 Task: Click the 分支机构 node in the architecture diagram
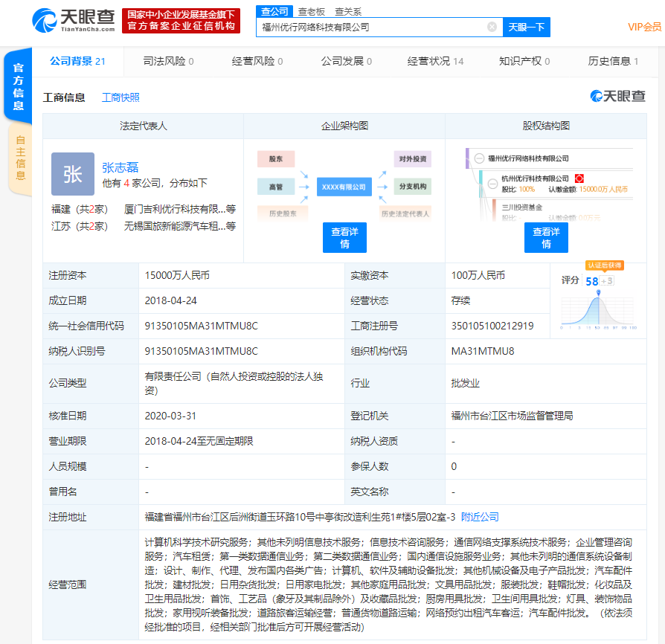413,187
